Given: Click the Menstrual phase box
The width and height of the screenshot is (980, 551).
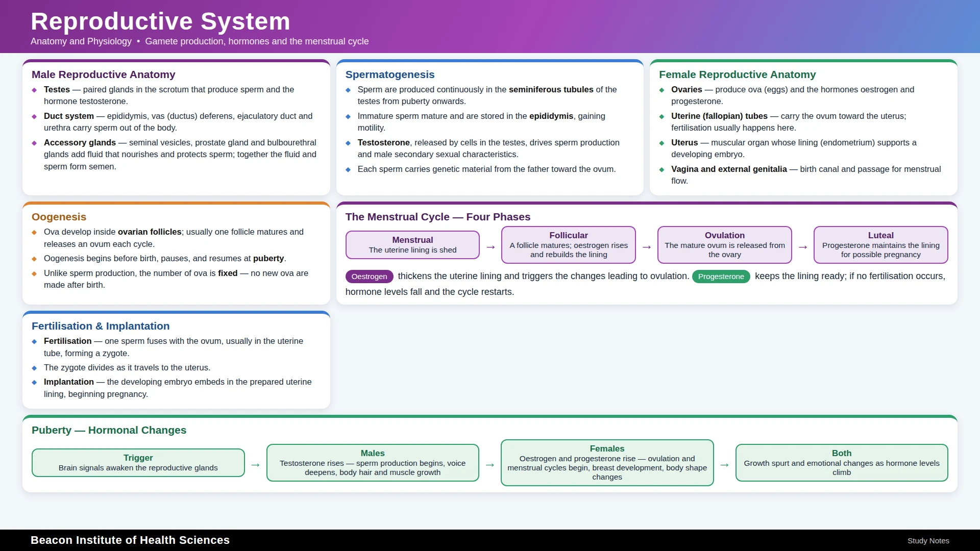Looking at the screenshot, I should click(x=412, y=245).
